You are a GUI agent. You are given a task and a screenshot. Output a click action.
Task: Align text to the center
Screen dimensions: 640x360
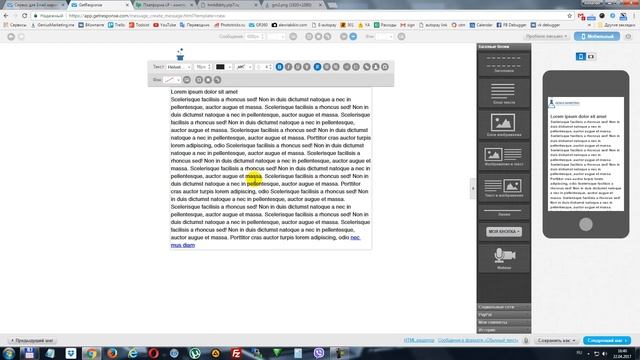coord(327,67)
